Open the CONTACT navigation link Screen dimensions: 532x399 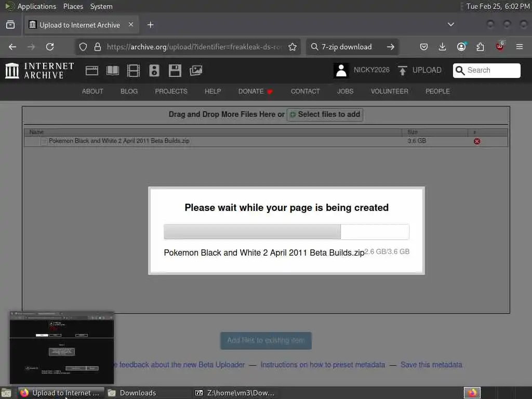(305, 91)
